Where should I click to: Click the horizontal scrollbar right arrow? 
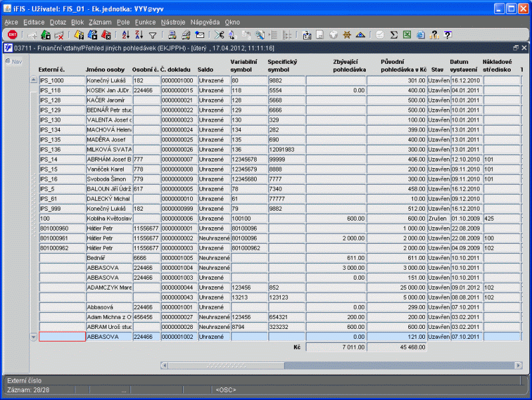[x=518, y=365]
